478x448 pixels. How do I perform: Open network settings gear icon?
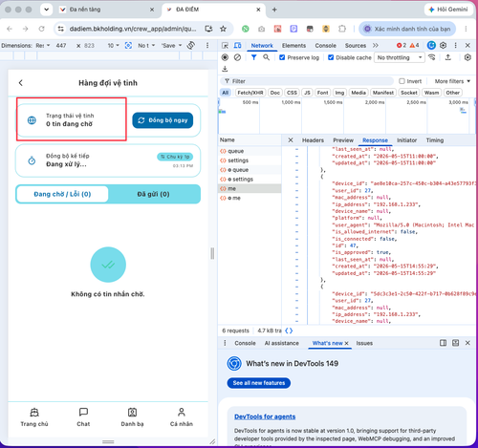tap(467, 57)
